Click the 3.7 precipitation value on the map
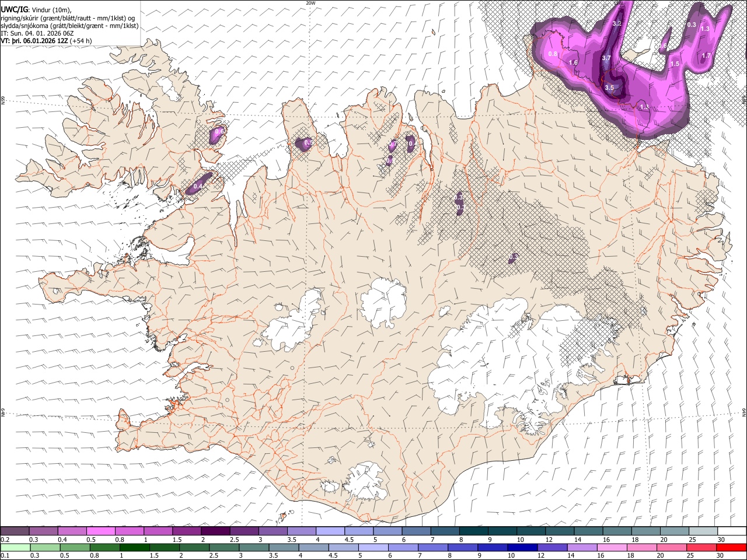The image size is (747, 560). [606, 58]
